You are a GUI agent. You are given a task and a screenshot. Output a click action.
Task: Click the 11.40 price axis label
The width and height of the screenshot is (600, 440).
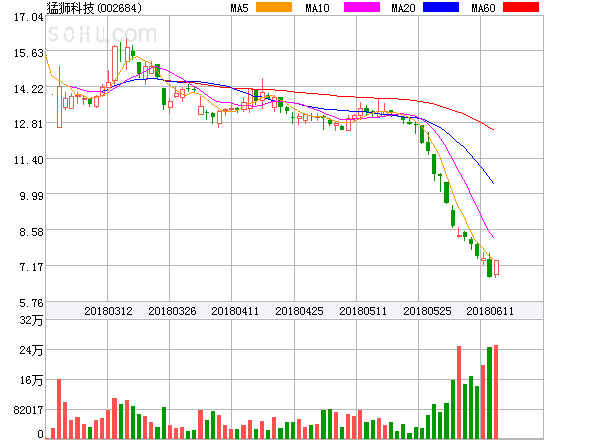click(x=29, y=160)
